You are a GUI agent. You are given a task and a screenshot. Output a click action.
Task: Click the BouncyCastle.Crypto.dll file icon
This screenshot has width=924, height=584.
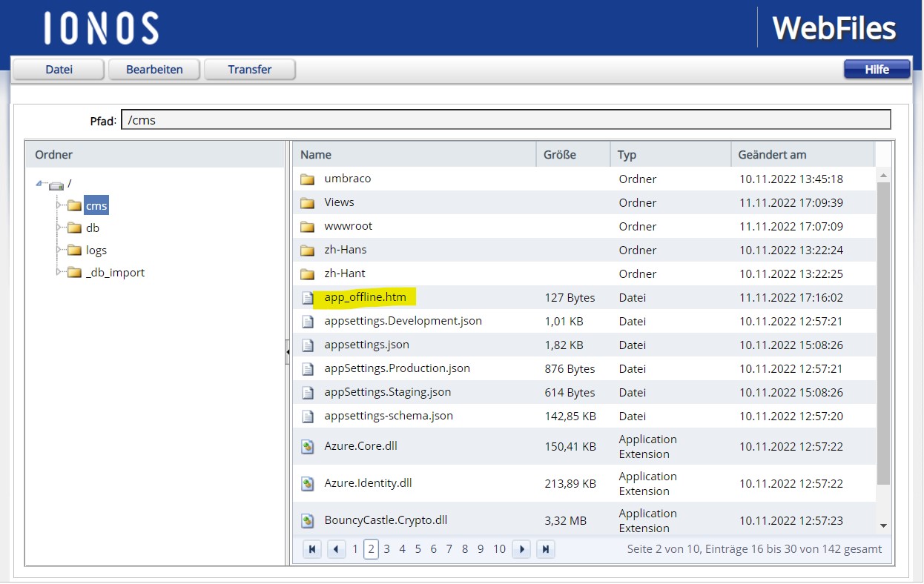click(307, 520)
